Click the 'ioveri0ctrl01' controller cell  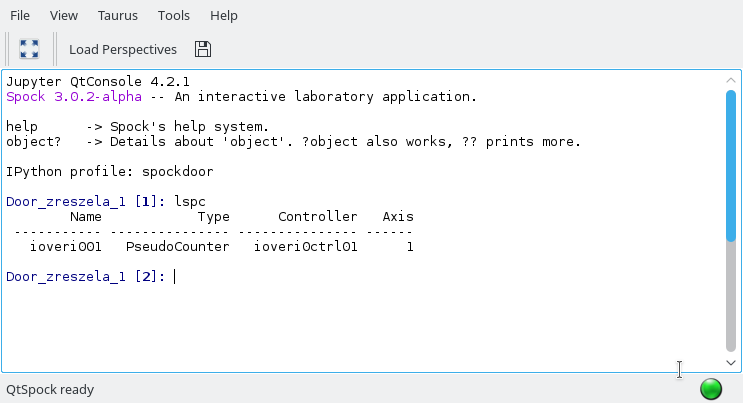coord(306,247)
